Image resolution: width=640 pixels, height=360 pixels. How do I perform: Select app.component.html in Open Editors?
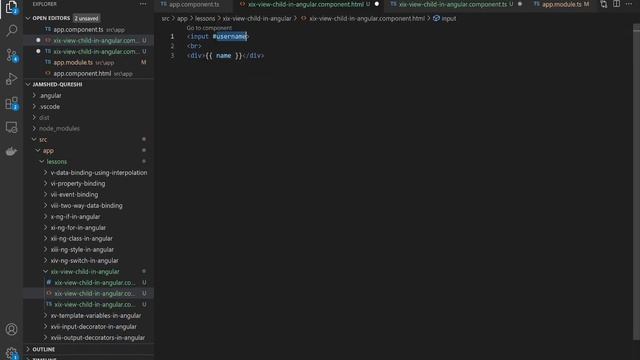tap(89, 73)
